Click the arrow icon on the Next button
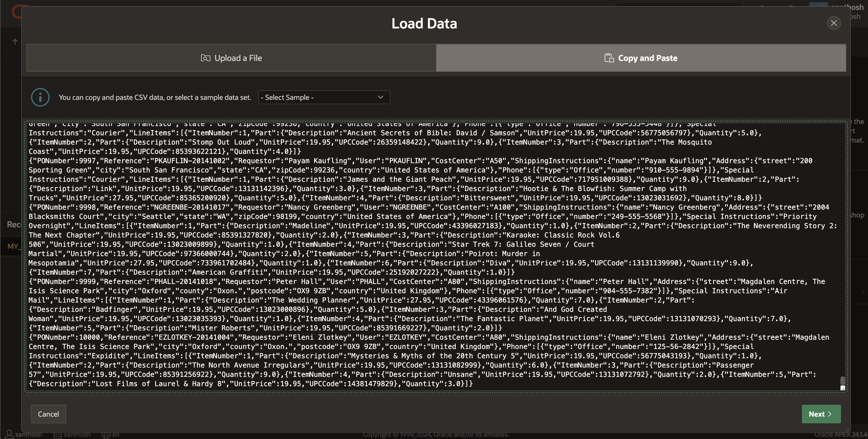The image size is (868, 439). pos(830,414)
